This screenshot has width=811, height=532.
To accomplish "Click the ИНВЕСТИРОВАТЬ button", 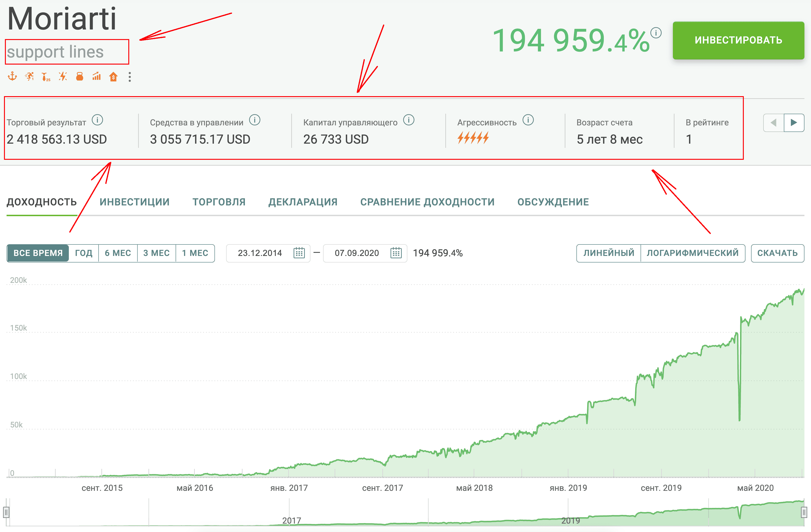I will 738,40.
